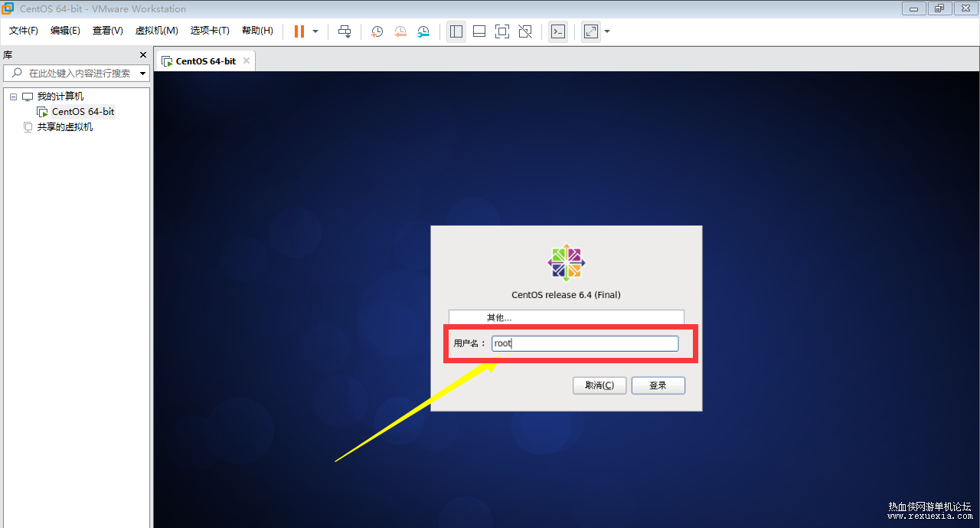Open the 查看(V) menu
This screenshot has height=528, width=980.
(x=107, y=31)
